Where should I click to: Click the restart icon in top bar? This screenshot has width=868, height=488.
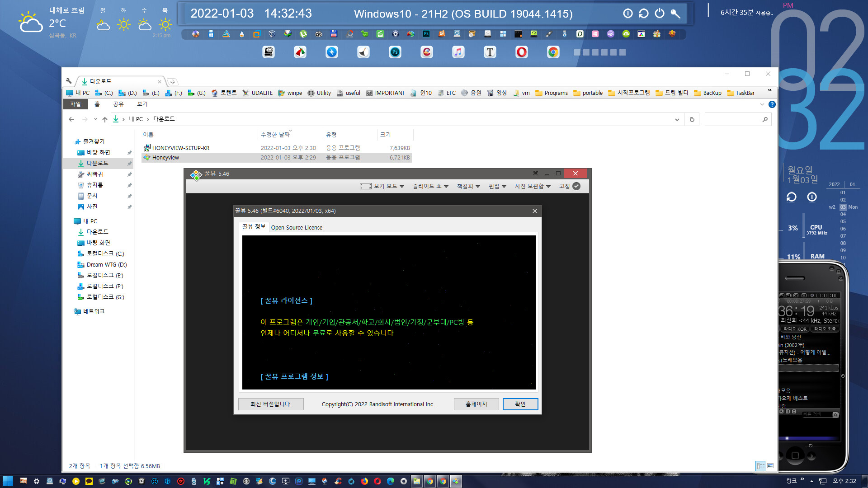click(644, 13)
